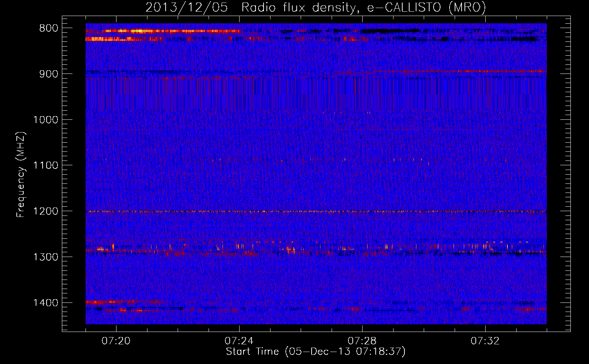Click the 1000 frequency tick label

pyautogui.click(x=46, y=120)
